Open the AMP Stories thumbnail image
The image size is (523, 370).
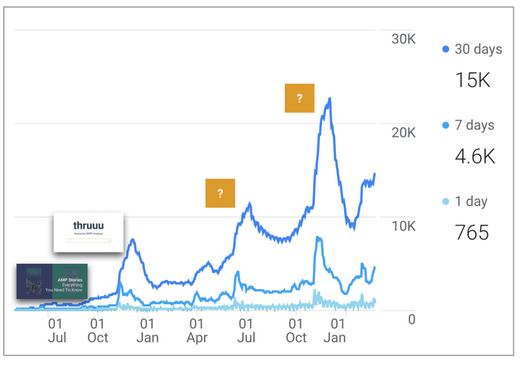[x=52, y=281]
